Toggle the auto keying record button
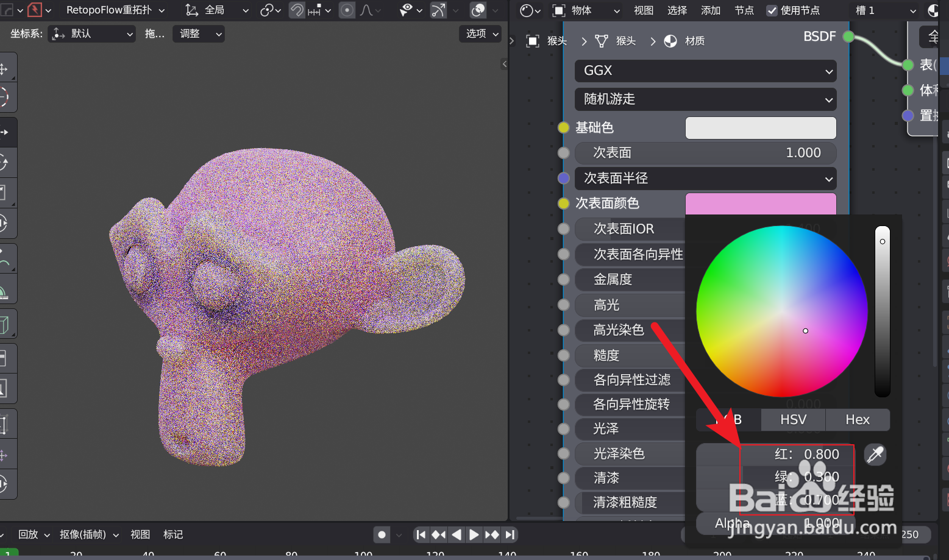949x560 pixels. pos(382,535)
